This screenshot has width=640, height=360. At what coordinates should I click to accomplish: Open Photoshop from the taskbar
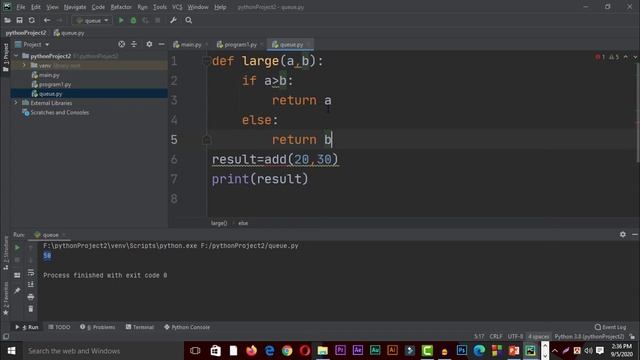point(462,351)
